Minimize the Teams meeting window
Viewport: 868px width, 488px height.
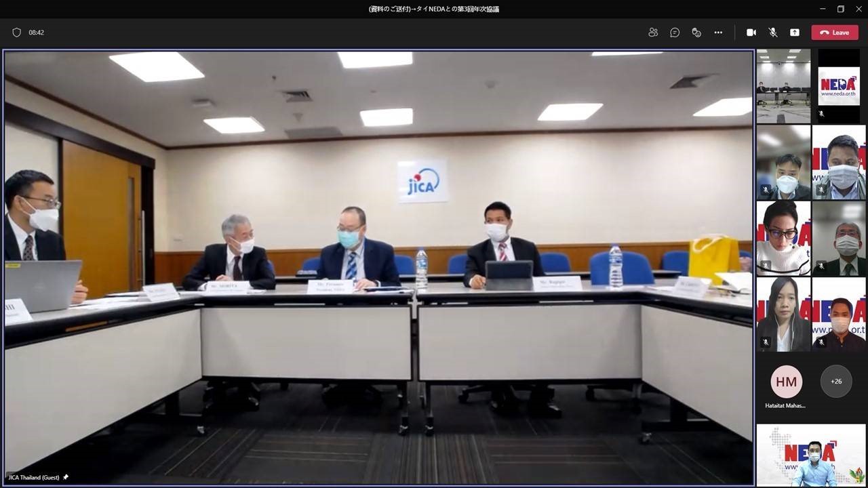point(821,9)
